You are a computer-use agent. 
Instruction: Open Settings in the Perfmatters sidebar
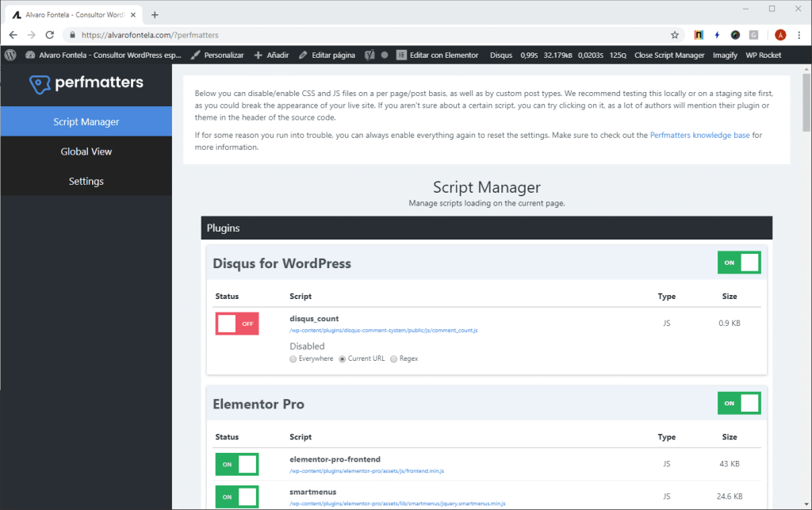pos(86,182)
